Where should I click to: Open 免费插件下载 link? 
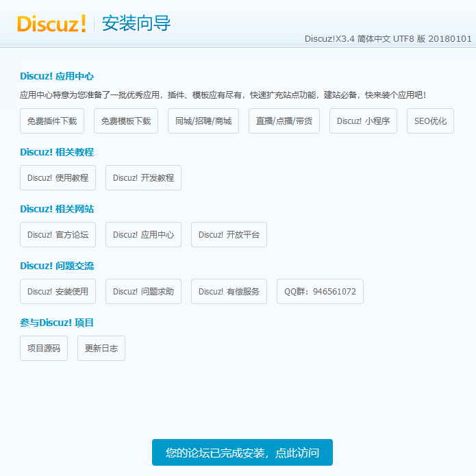(52, 121)
